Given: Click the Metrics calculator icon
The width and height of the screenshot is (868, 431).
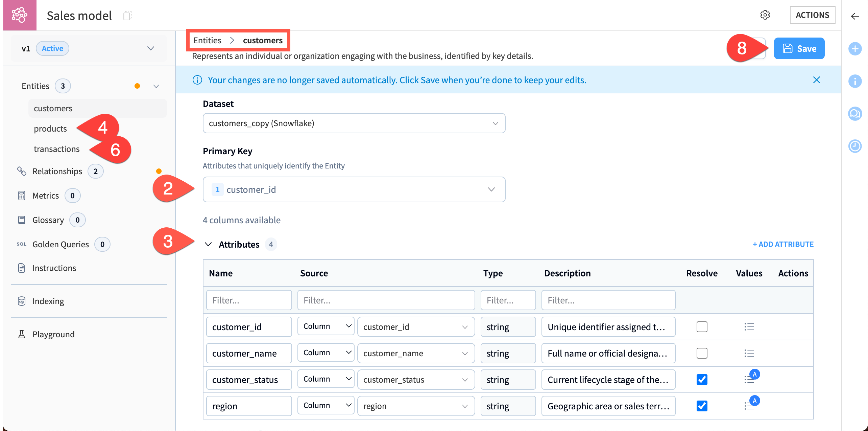Looking at the screenshot, I should pyautogui.click(x=22, y=196).
